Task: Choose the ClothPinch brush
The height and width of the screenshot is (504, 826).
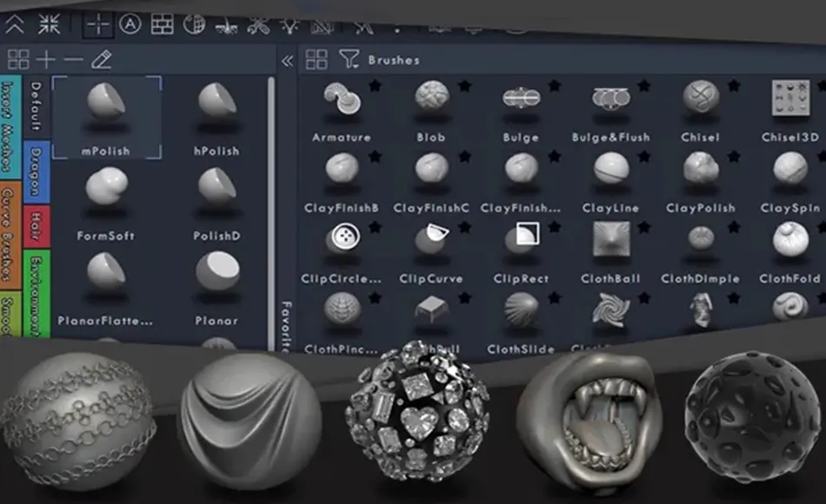Action: pyautogui.click(x=342, y=322)
